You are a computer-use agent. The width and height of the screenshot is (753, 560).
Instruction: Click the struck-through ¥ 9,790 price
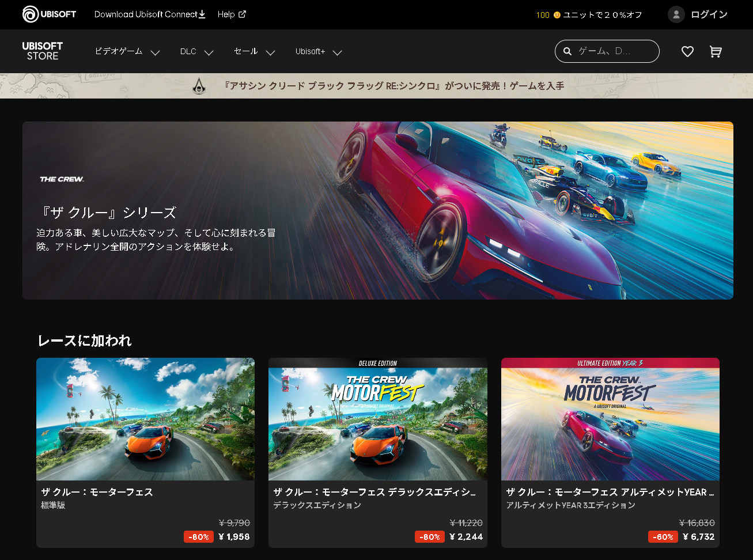click(234, 523)
